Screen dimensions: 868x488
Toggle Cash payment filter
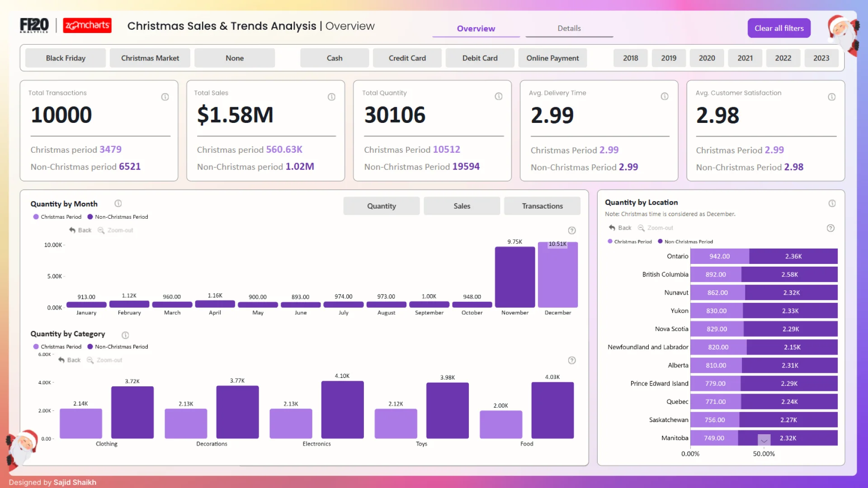pyautogui.click(x=335, y=58)
